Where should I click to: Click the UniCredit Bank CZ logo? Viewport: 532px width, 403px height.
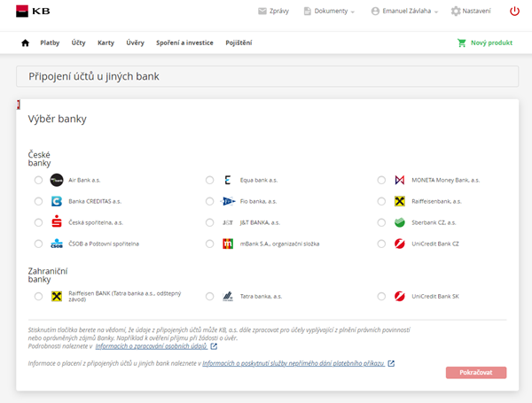pos(400,244)
